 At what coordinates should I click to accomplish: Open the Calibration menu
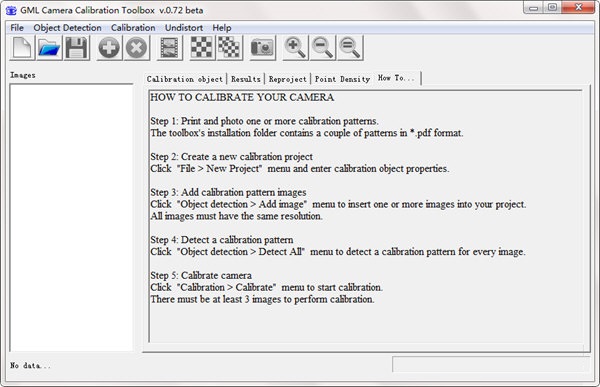point(133,28)
